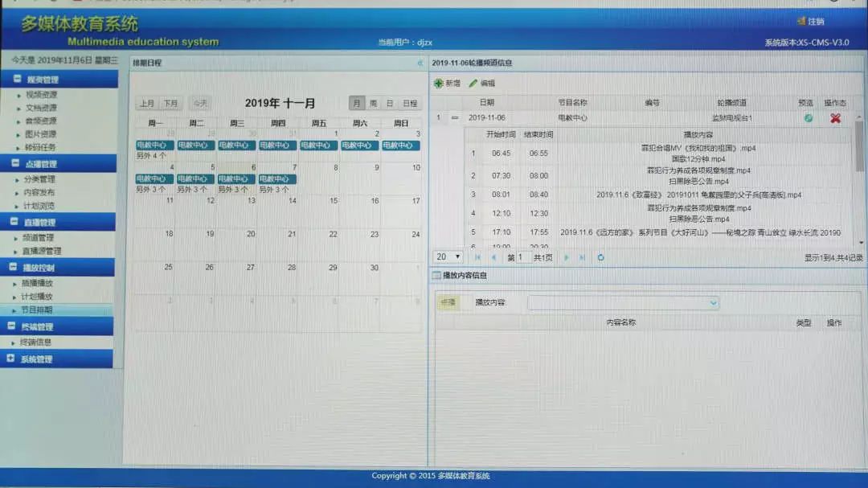The height and width of the screenshot is (488, 868).
Task: Click the 下月 next month button
Action: [x=170, y=103]
